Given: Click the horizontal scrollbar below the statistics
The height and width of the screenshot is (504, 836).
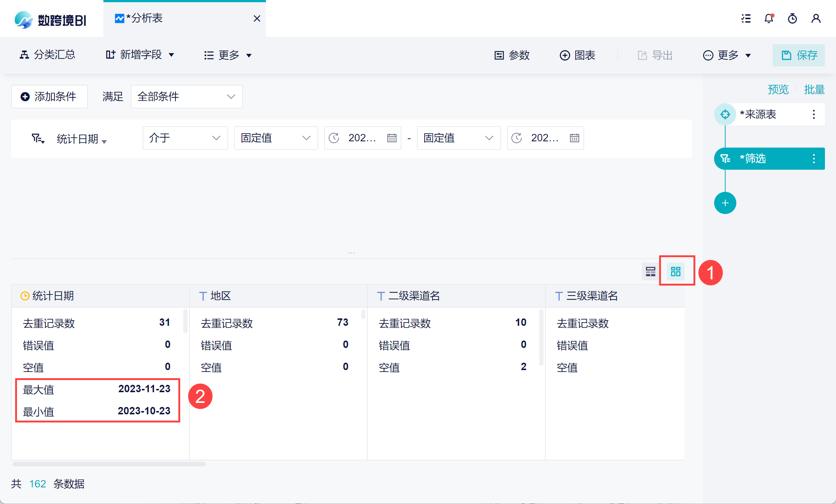Looking at the screenshot, I should pos(109,464).
